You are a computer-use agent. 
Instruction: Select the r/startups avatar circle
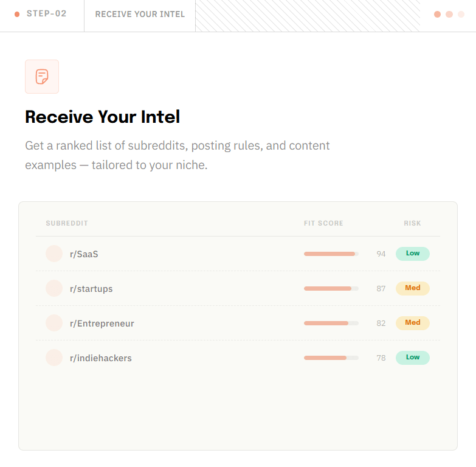[x=54, y=288]
